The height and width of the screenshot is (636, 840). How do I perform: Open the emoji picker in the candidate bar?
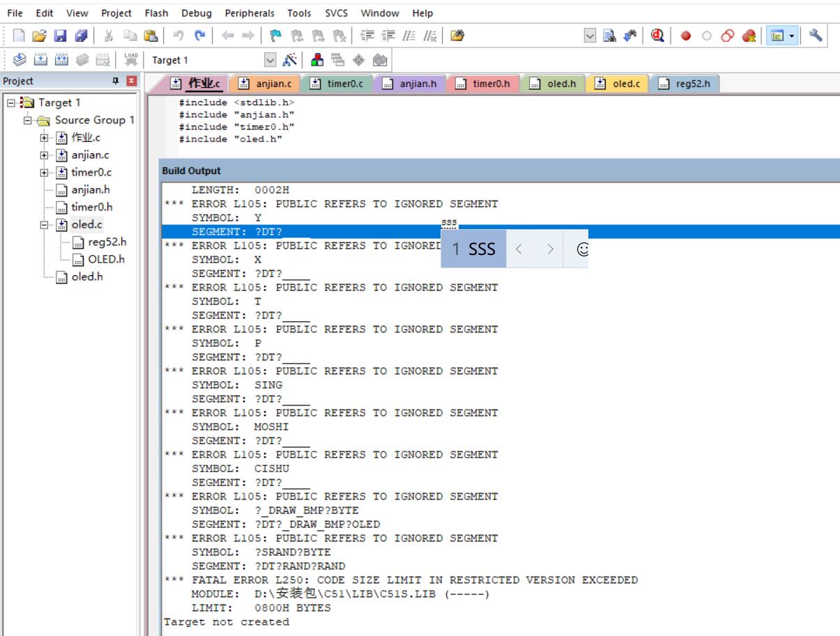point(583,249)
